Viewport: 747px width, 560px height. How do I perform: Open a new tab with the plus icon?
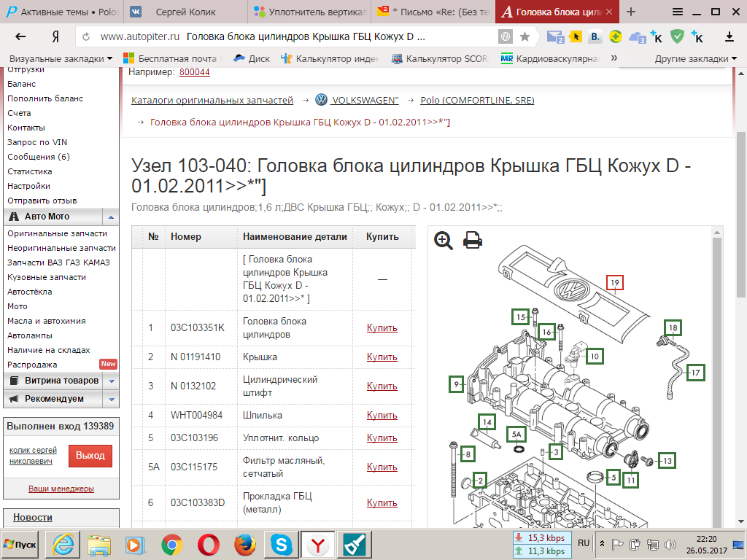point(631,12)
